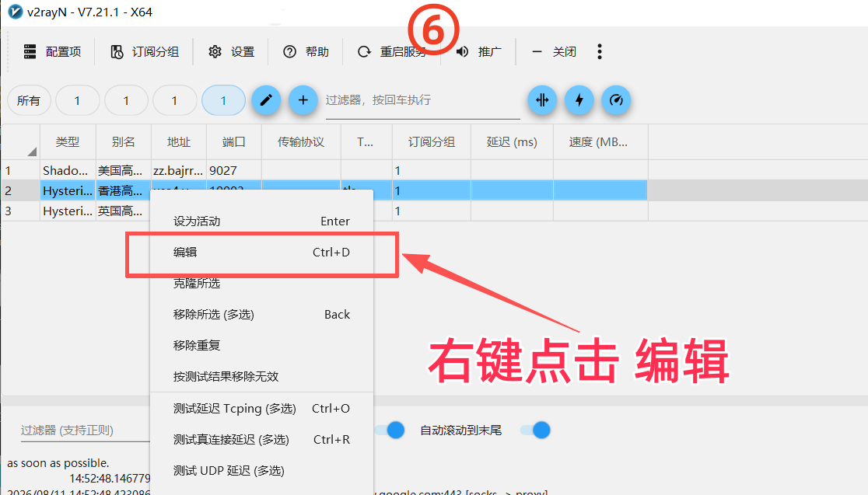This screenshot has height=495, width=868.
Task: Choose 测试 UDP 延迟 (多选) item
Action: point(262,470)
